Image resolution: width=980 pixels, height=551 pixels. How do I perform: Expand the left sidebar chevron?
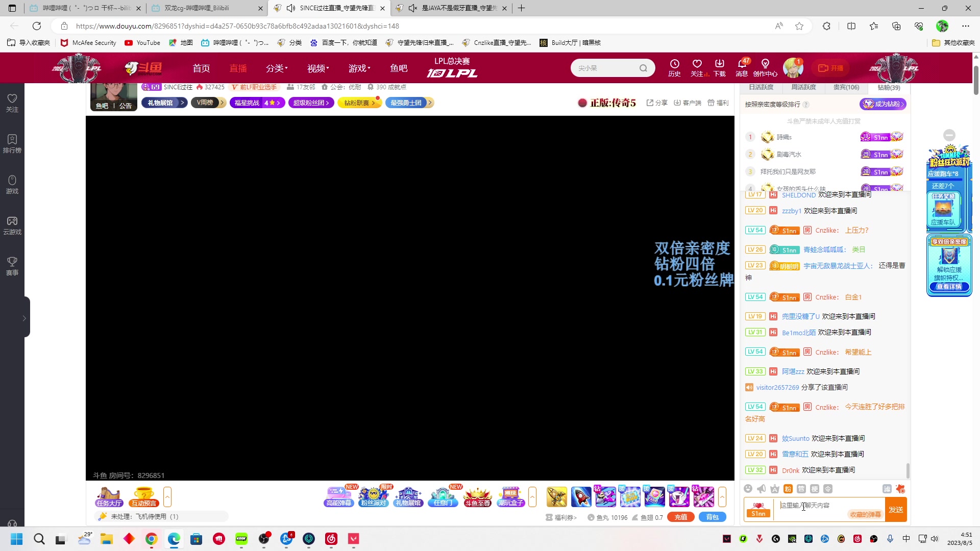24,318
